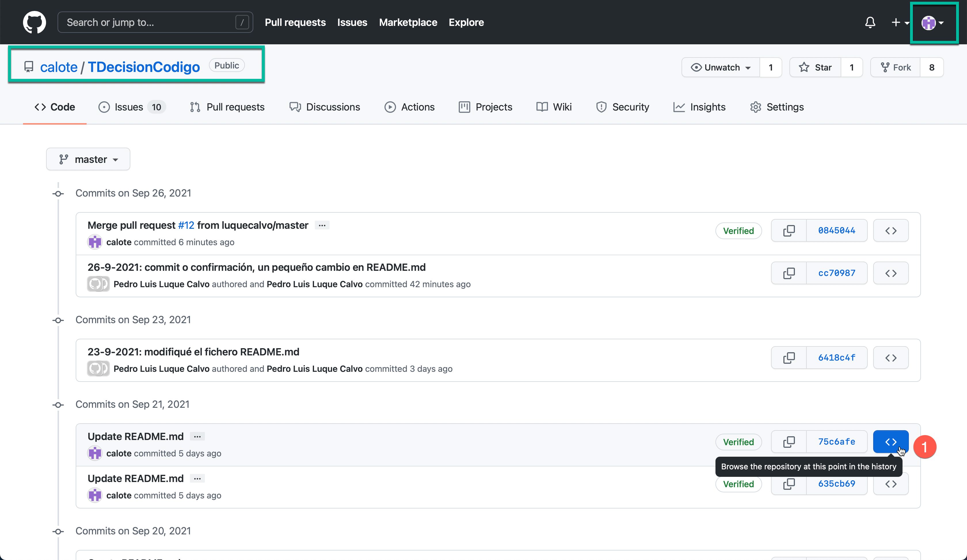Copy the full SHA for 6418c4f
Image resolution: width=967 pixels, height=560 pixels.
pyautogui.click(x=789, y=357)
